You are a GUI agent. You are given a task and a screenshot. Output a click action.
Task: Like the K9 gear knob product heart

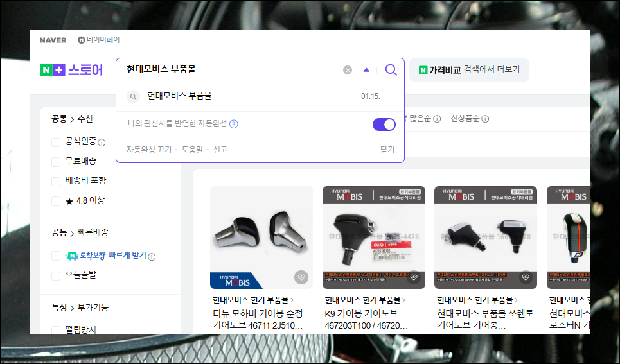pos(414,277)
